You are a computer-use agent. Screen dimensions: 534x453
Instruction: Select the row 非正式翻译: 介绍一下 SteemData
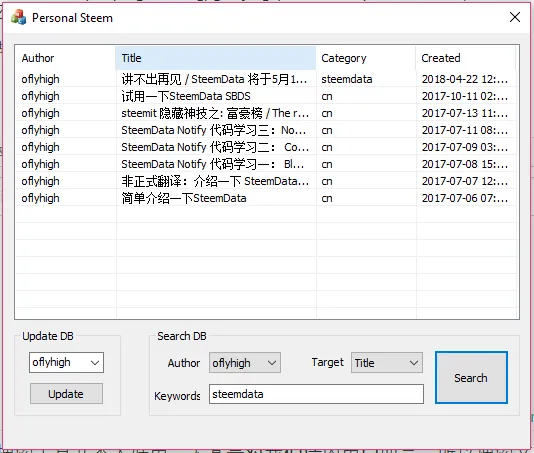[266, 181]
